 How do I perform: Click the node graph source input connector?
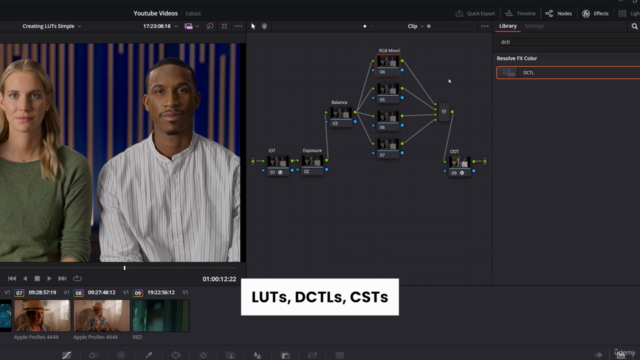[x=253, y=161]
